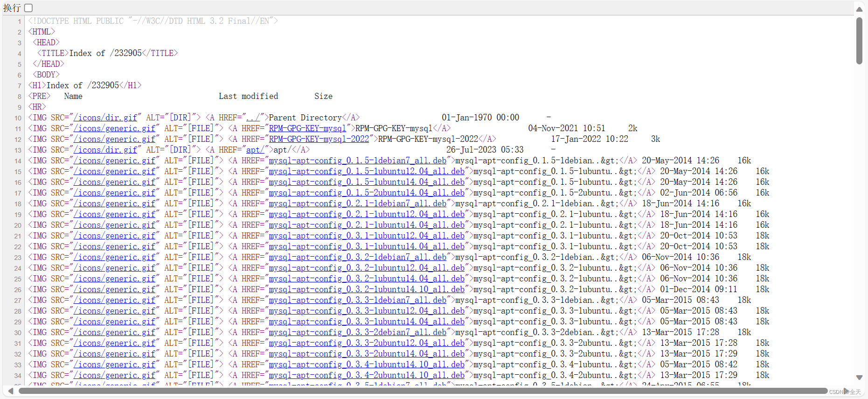Image resolution: width=868 pixels, height=399 pixels.
Task: Click the DOCTYPE declaration on line 1
Action: point(153,21)
